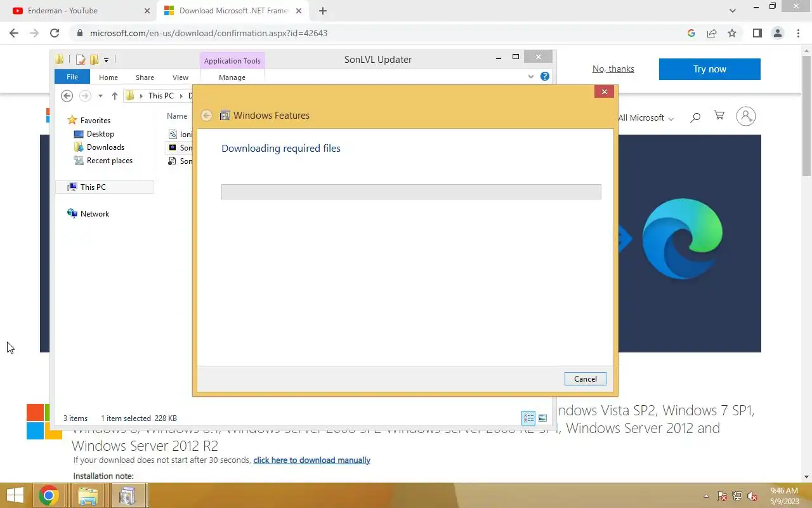Click Explorer's back navigation arrow
The height and width of the screenshot is (508, 812).
coord(67,96)
